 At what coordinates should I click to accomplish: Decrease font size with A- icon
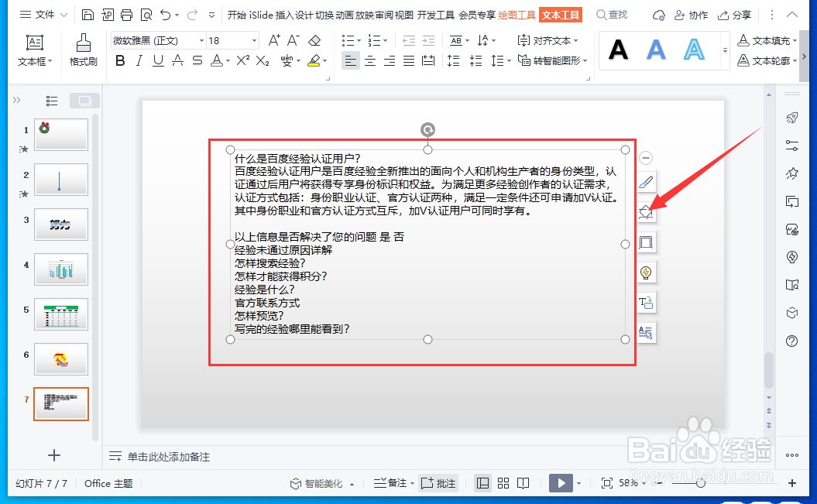coord(294,40)
